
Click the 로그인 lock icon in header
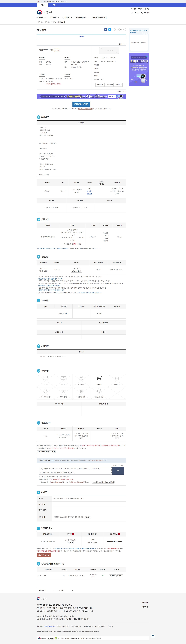pos(132,13)
